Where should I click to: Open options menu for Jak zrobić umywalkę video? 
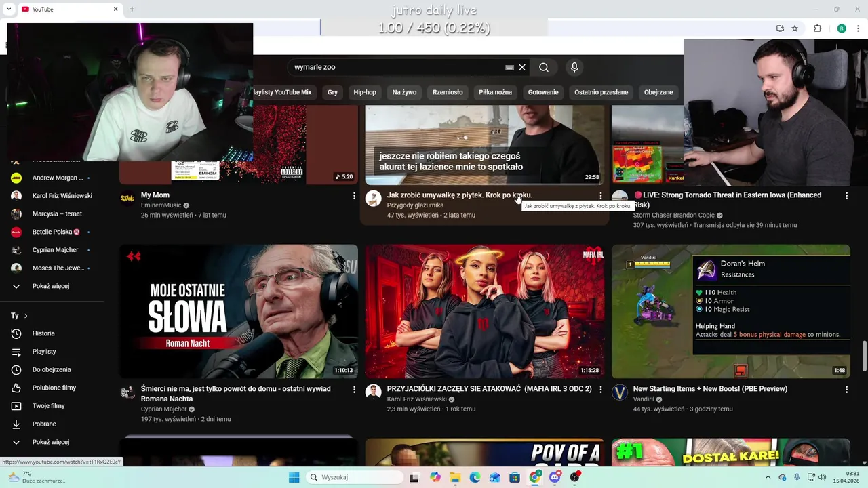pyautogui.click(x=600, y=196)
